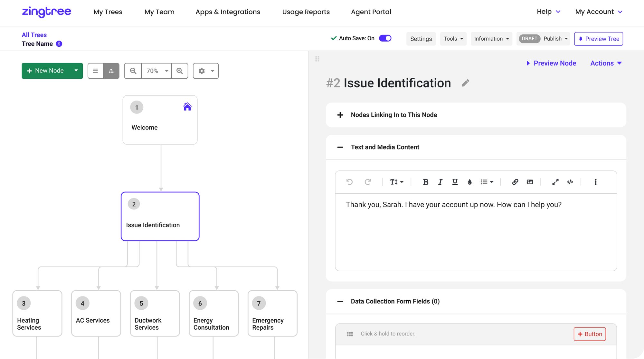This screenshot has height=359, width=644.
Task: Open the Actions dropdown menu
Action: pos(606,63)
